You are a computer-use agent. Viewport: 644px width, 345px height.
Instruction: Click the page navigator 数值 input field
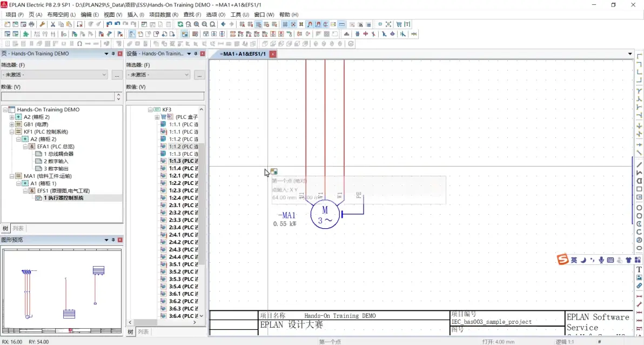[x=58, y=96]
